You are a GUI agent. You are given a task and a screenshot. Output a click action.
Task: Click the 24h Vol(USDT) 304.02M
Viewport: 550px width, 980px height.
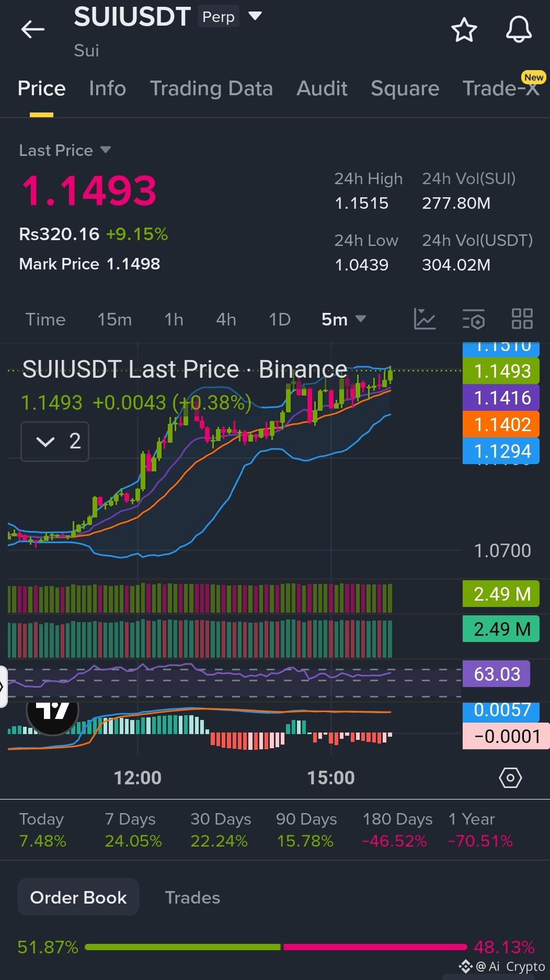[456, 265]
